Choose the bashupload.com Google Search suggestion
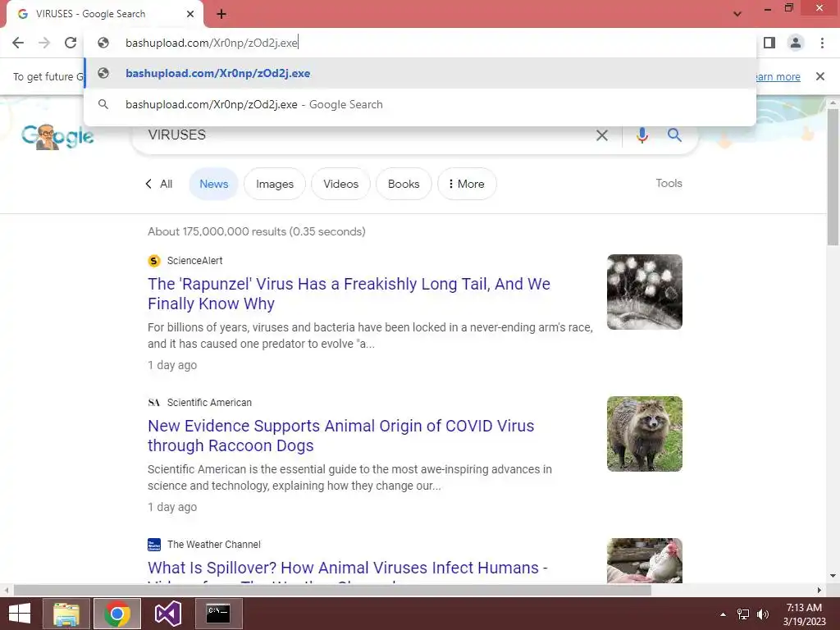 pos(420,104)
